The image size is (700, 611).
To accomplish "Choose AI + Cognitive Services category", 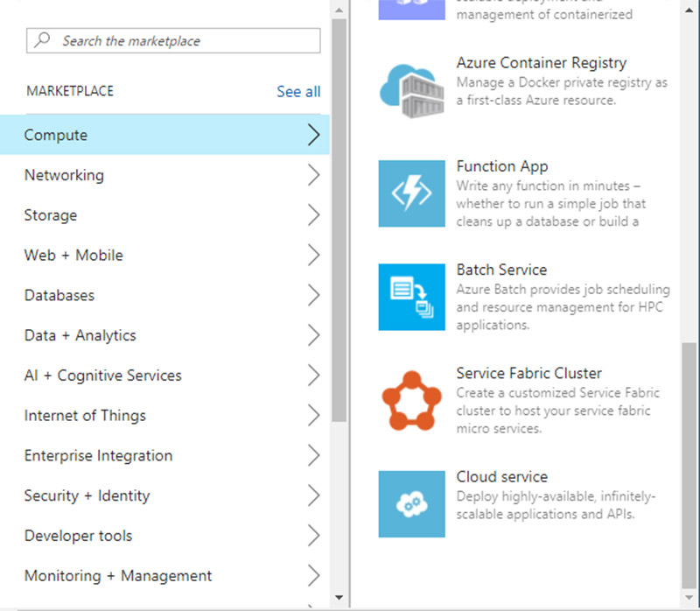I will pyautogui.click(x=102, y=376).
